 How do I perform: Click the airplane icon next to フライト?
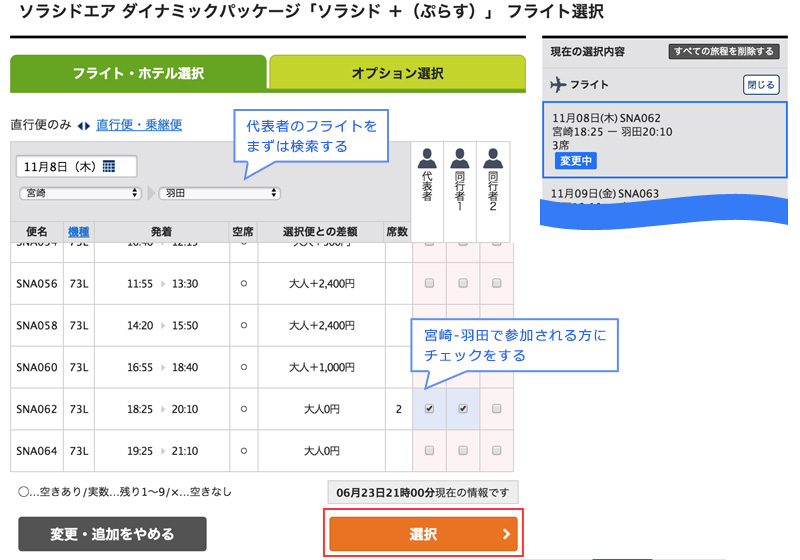point(559,84)
